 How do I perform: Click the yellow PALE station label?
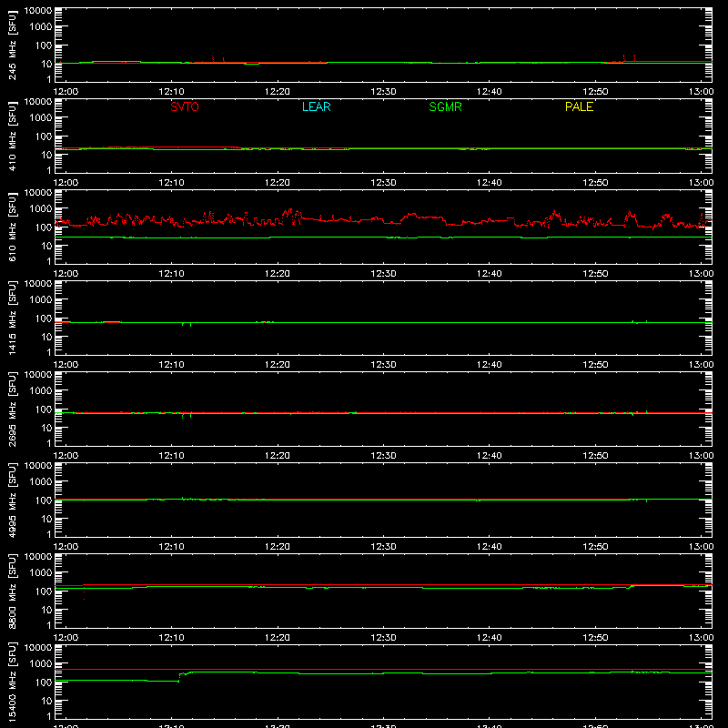point(579,106)
